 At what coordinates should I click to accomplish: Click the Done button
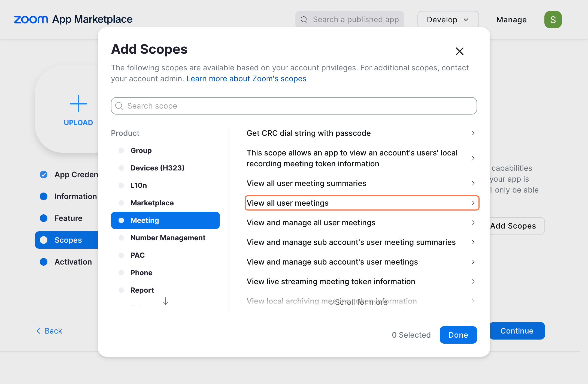458,335
